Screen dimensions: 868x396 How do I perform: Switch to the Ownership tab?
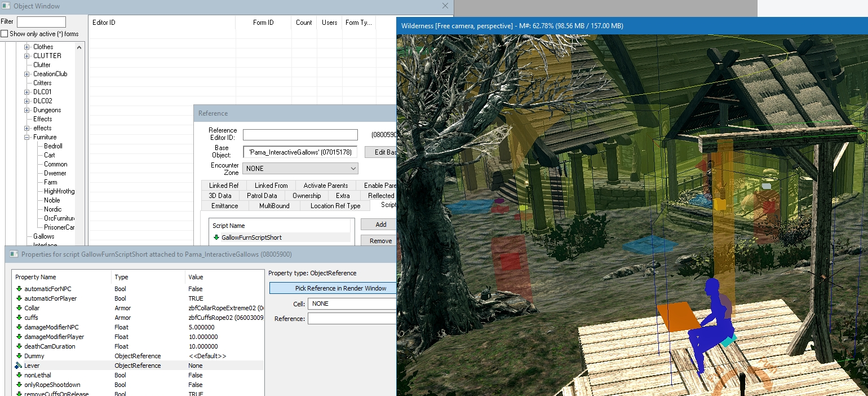pyautogui.click(x=307, y=196)
